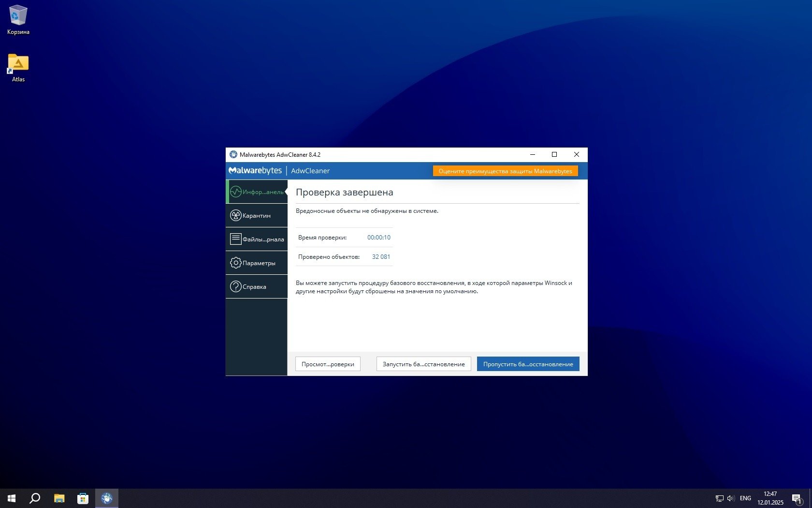Viewport: 812px width, 508px height.
Task: Click the orange Malwarebytes protection promo banner
Action: click(x=505, y=171)
